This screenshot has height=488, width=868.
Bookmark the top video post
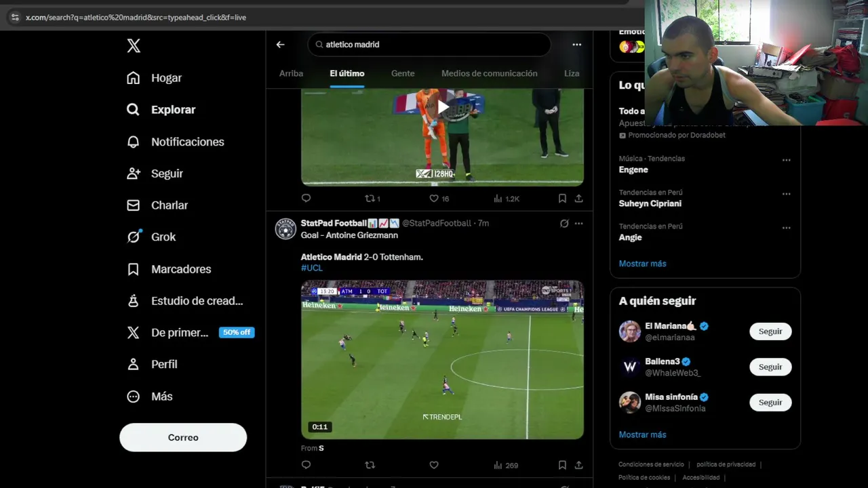point(562,199)
